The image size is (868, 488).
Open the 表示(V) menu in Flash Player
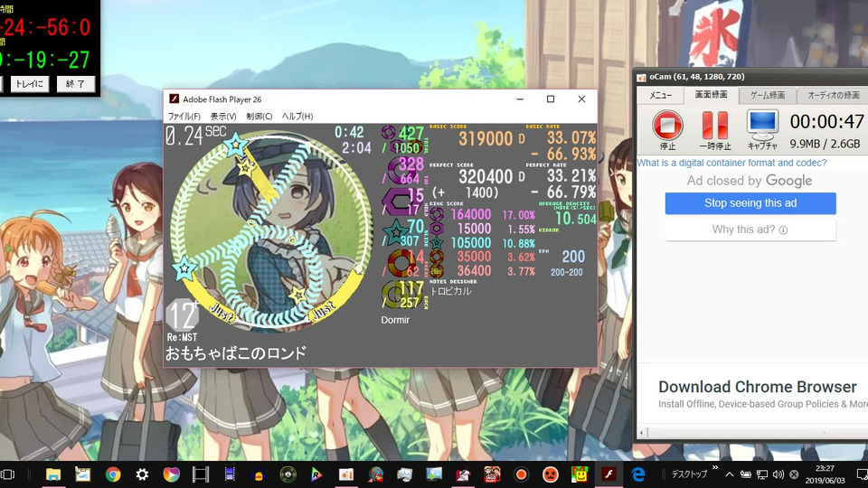222,117
